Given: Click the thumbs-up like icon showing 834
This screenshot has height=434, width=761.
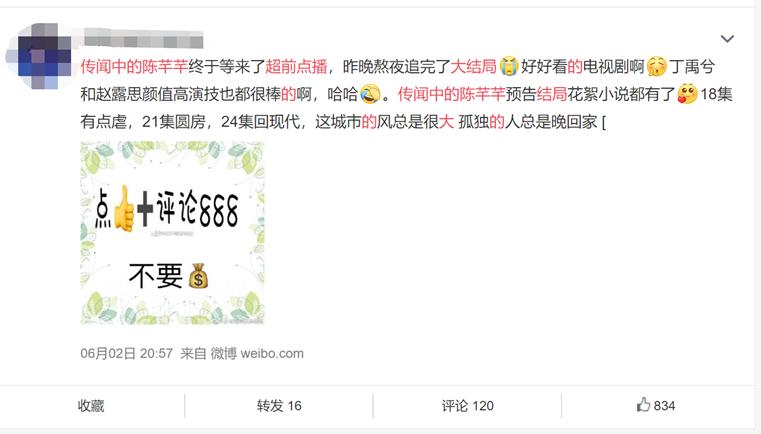Looking at the screenshot, I should point(644,405).
